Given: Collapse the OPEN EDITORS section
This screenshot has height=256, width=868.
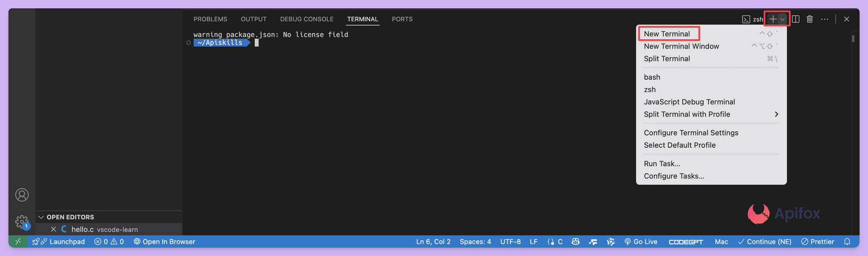Looking at the screenshot, I should [x=42, y=217].
